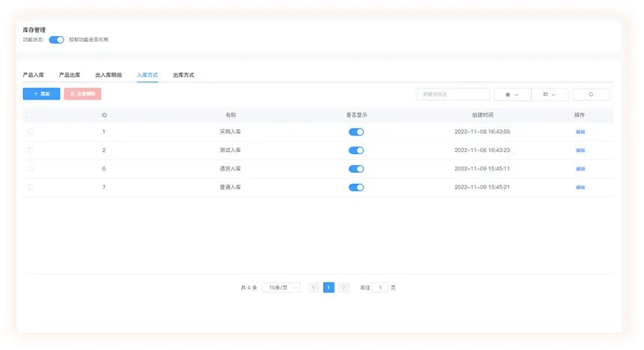Toggle display switch for 退货入库
This screenshot has height=350, width=644.
[x=356, y=169]
